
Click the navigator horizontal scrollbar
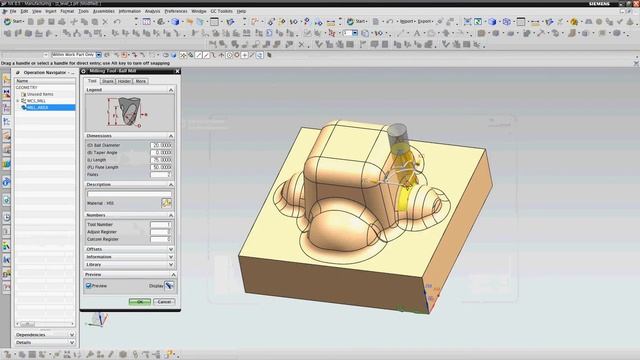(45, 324)
